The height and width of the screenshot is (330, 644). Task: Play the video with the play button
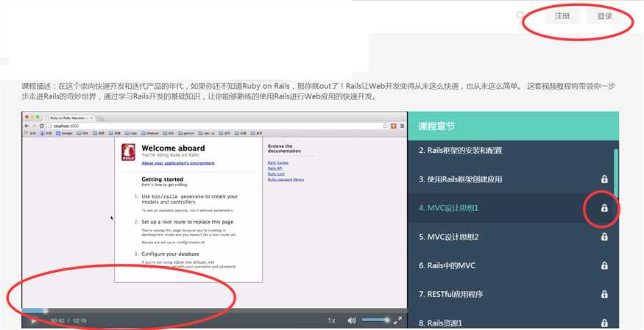pyautogui.click(x=34, y=320)
